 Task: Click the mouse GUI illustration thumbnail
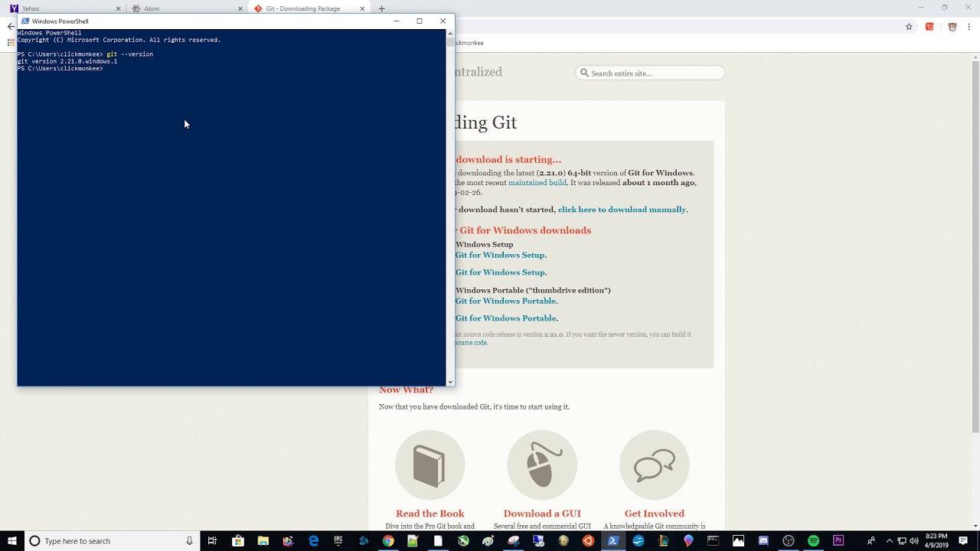[542, 465]
